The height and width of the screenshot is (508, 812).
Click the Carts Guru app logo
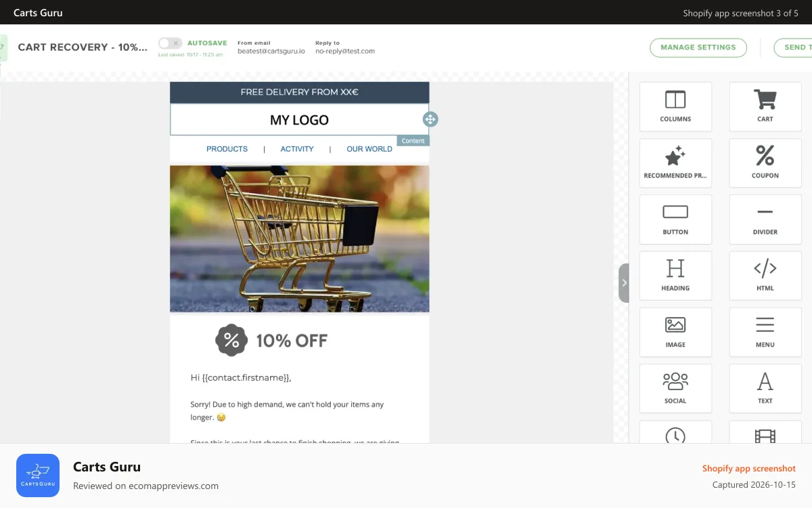click(38, 475)
